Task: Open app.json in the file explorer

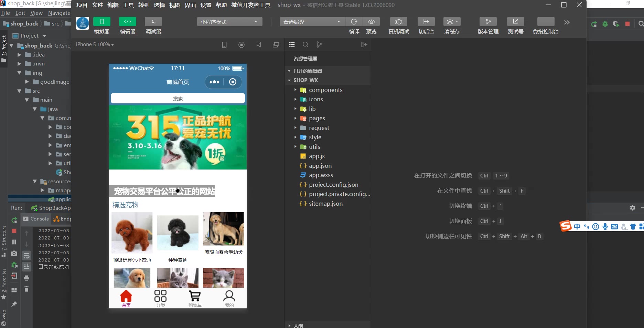Action: [320, 166]
